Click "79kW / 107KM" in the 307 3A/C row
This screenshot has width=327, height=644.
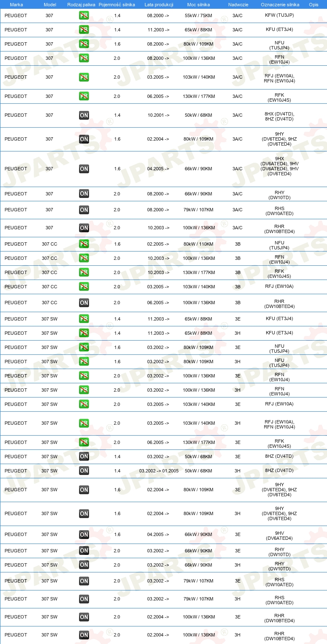click(x=199, y=210)
